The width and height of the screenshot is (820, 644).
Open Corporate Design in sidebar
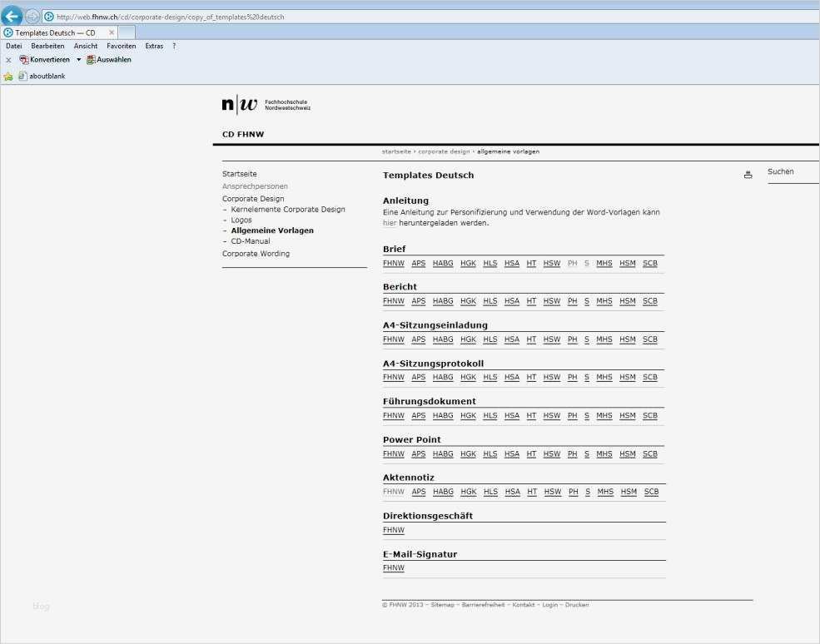click(253, 199)
